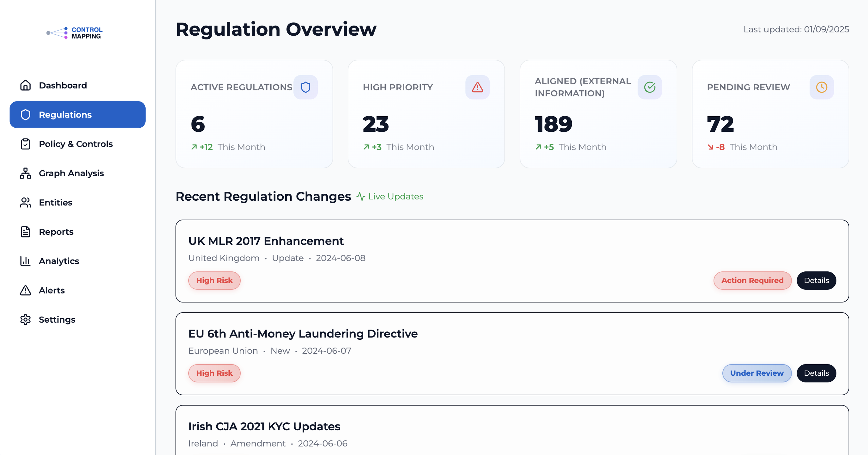
Task: Click the Entities people icon
Action: pos(25,203)
